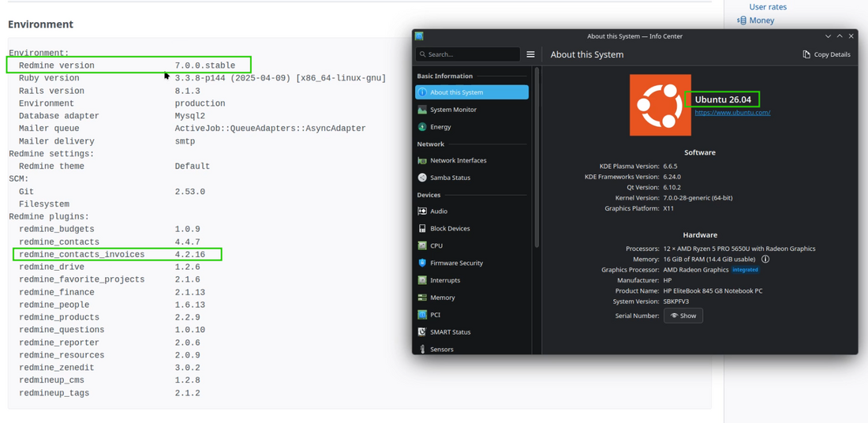Screen dimensions: 868x423
Task: Click the Money coins icon in Redmine sidebar
Action: click(742, 21)
